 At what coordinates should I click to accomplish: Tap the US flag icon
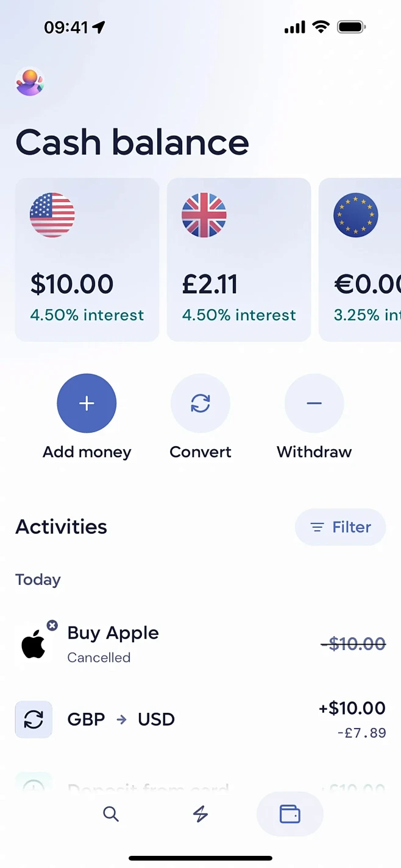coord(52,215)
